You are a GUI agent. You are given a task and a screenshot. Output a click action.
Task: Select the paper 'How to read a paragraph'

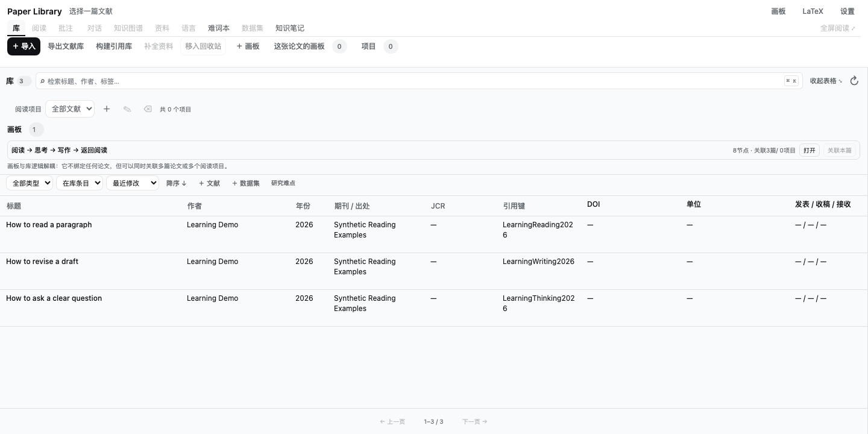click(49, 225)
